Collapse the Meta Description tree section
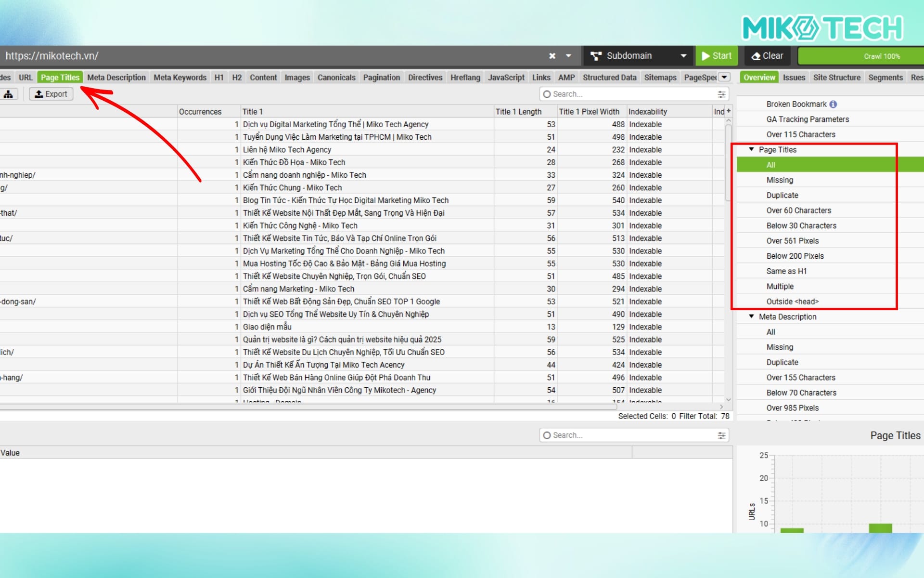The width and height of the screenshot is (924, 578). [751, 316]
